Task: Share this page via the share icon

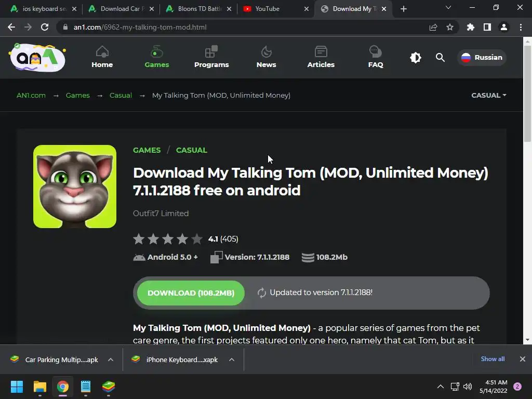Action: 433,27
